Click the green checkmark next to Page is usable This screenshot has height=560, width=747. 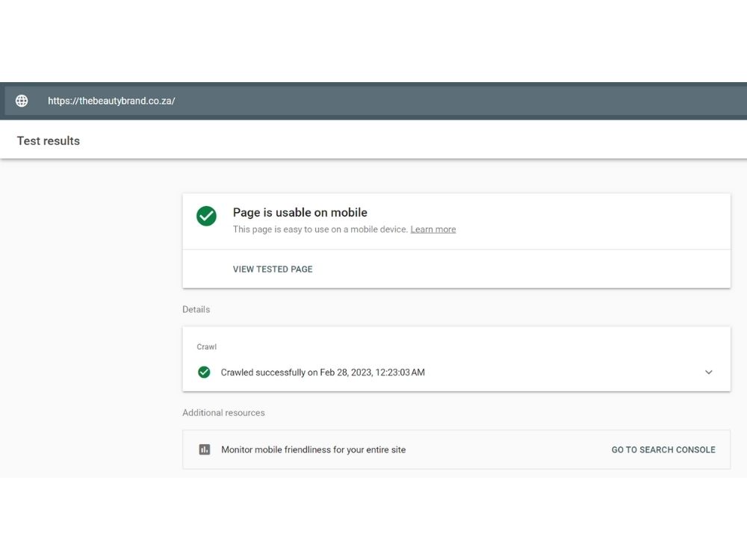[206, 216]
